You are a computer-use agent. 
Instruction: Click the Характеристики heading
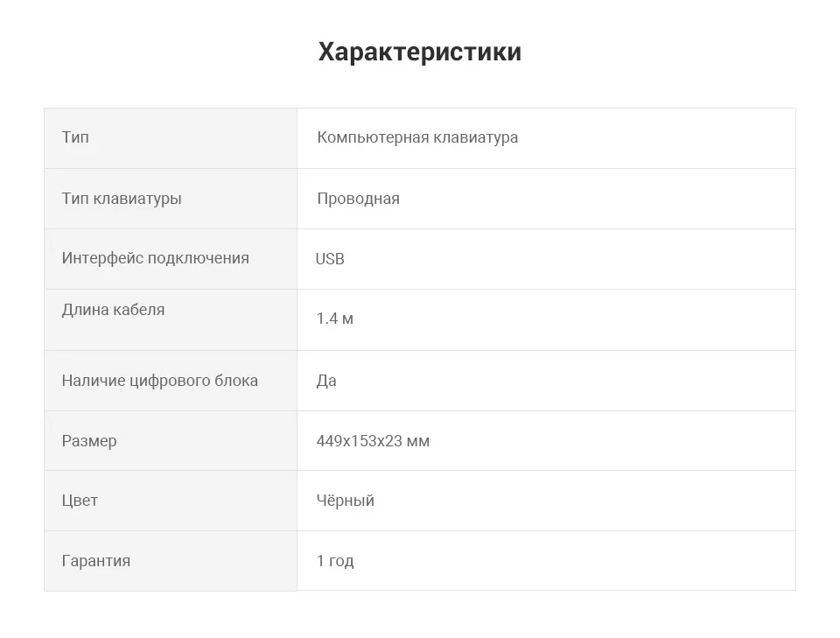coord(420,53)
